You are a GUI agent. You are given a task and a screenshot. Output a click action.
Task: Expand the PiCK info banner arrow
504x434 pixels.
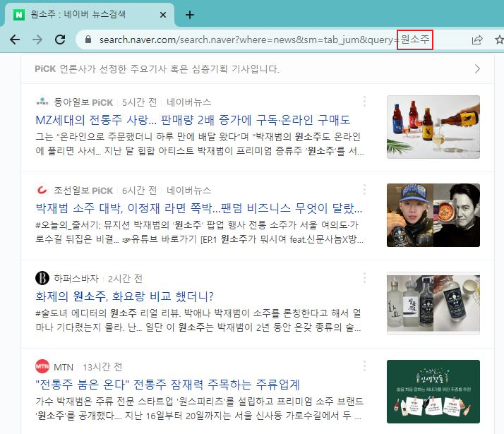click(477, 68)
